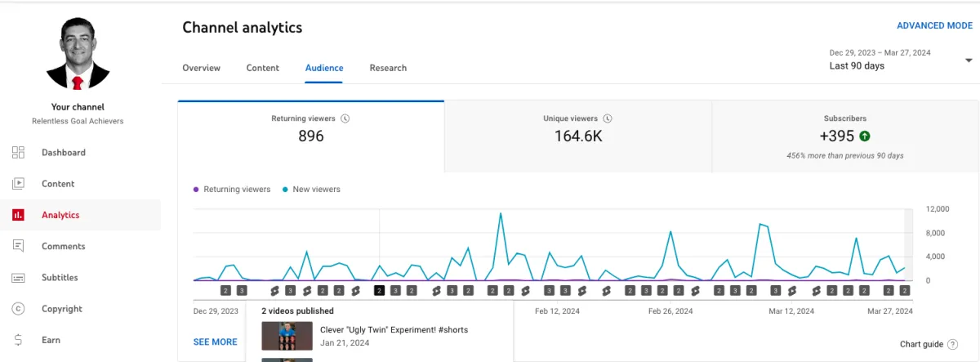
Task: Switch to the Research tab
Action: click(x=388, y=68)
